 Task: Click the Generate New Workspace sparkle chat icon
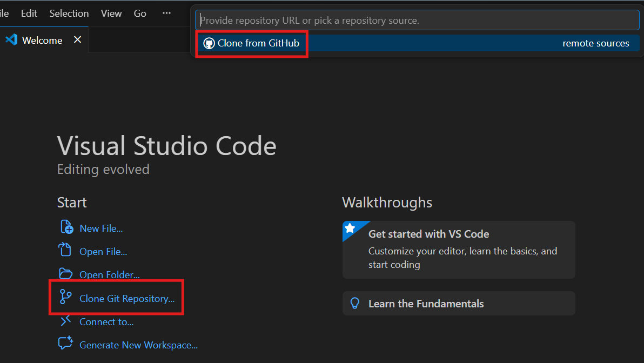point(65,343)
